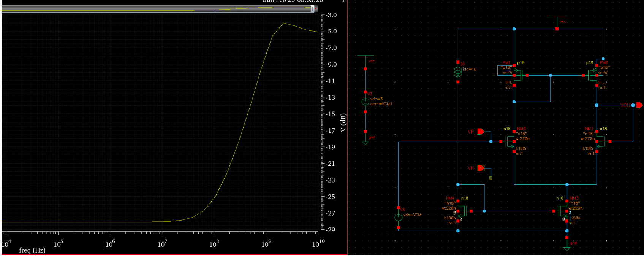Click the vdc=VCM parameter label

(412, 215)
